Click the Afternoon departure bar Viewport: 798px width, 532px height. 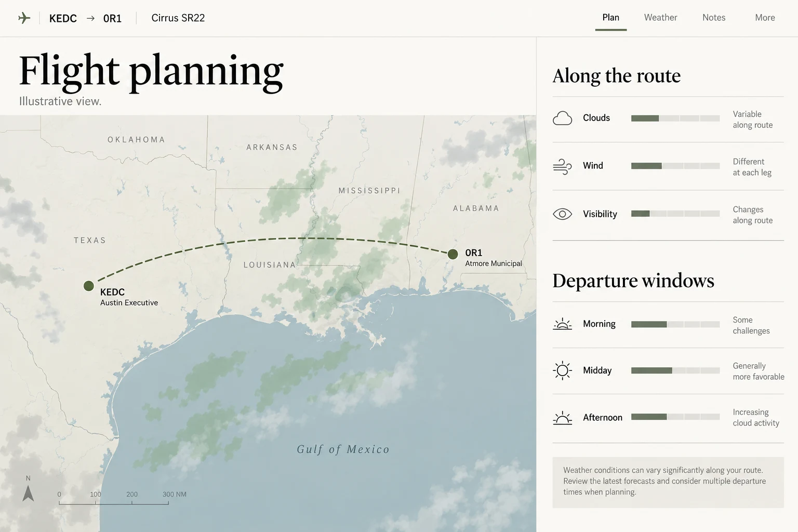[x=675, y=417]
